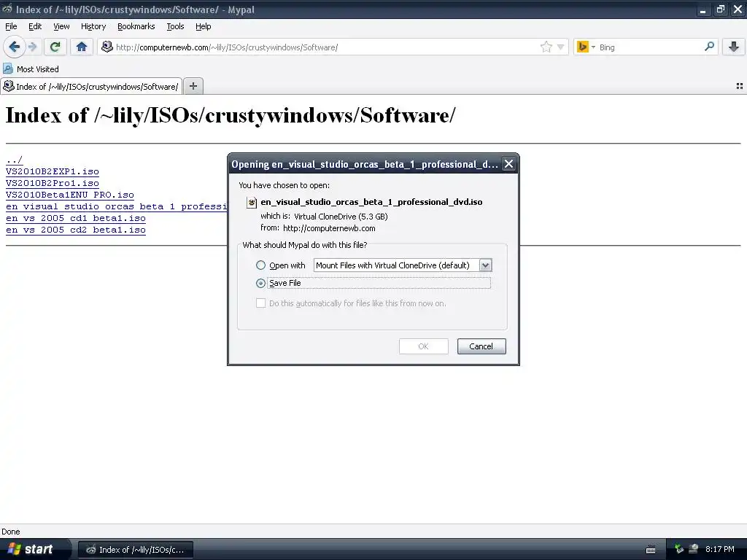The height and width of the screenshot is (560, 747).
Task: Click the site identity icon in address bar
Action: (107, 47)
